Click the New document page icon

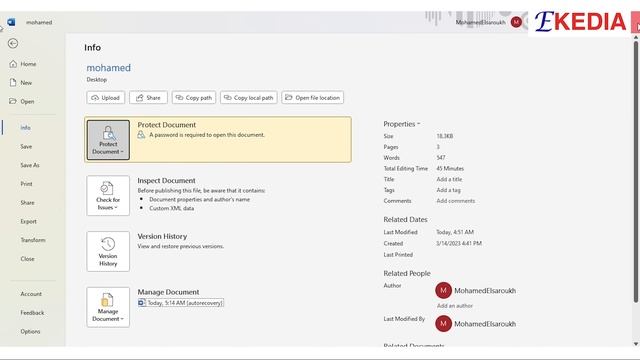pyautogui.click(x=13, y=83)
